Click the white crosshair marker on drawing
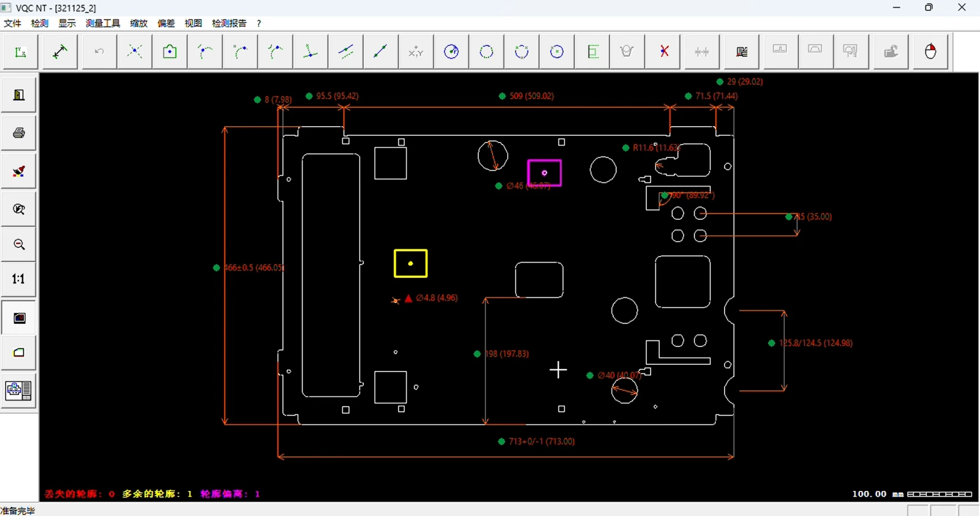The width and height of the screenshot is (980, 516). [x=558, y=370]
